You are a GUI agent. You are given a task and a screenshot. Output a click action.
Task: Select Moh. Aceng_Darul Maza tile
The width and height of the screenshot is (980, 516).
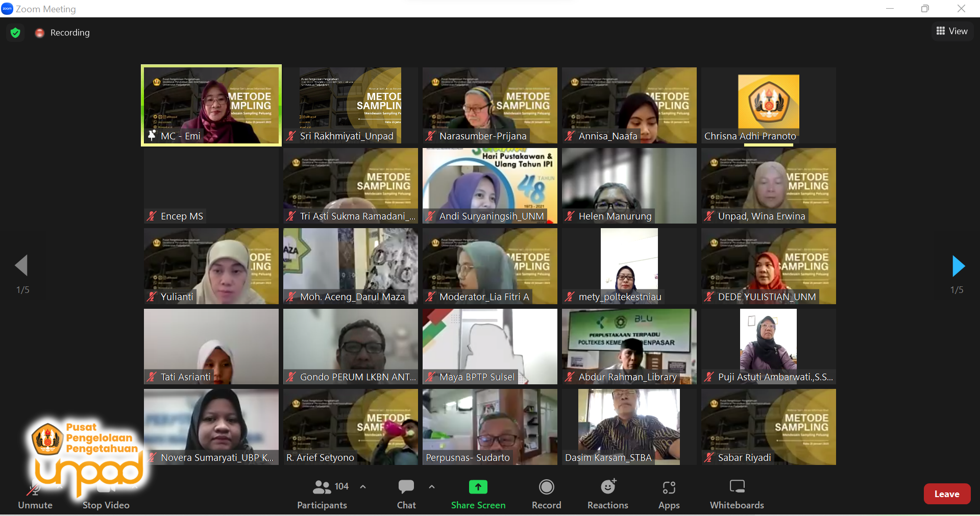pos(351,266)
